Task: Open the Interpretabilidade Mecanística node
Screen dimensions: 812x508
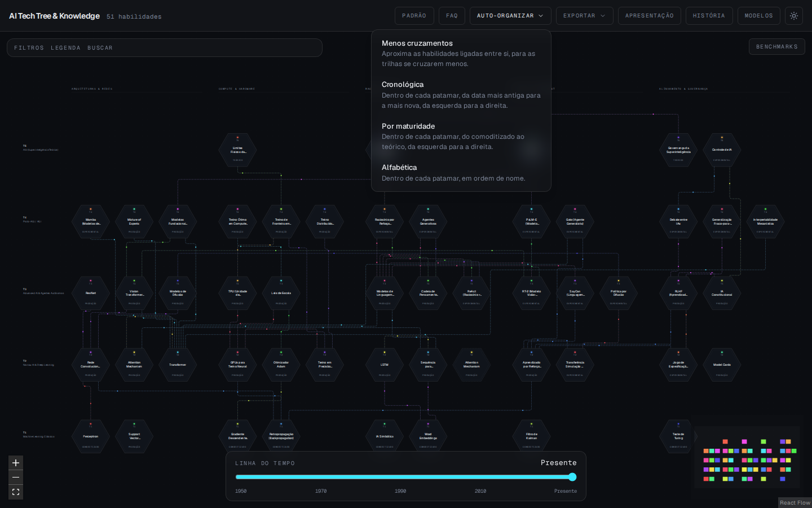Action: 765,222
